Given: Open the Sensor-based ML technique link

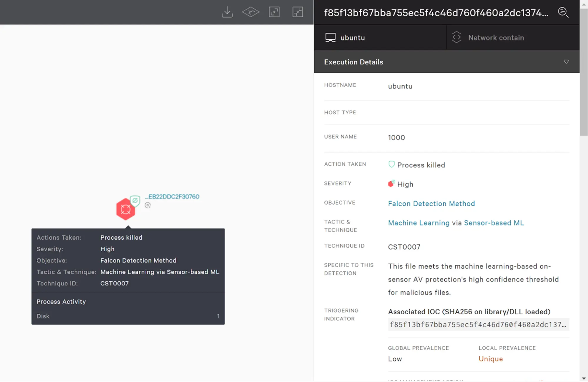Looking at the screenshot, I should [494, 223].
